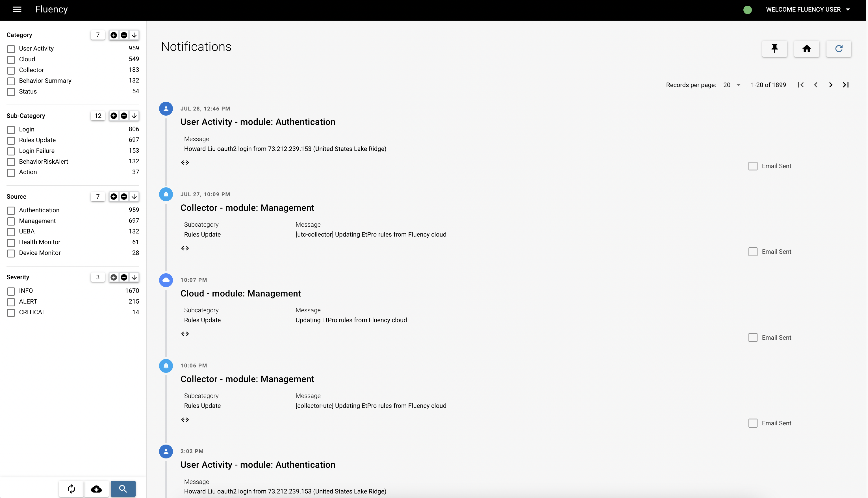Viewport: 868px width, 498px height.
Task: Jump to last page of records
Action: tap(846, 85)
